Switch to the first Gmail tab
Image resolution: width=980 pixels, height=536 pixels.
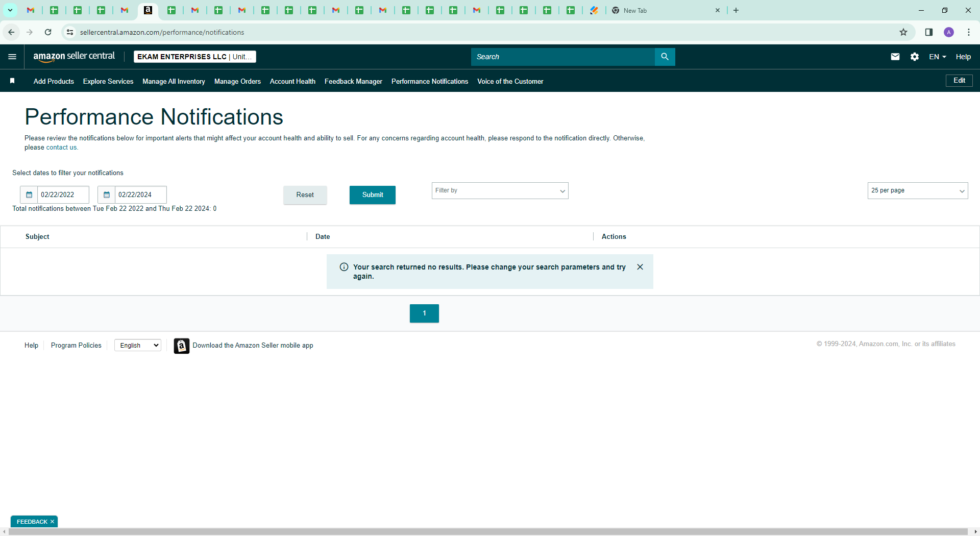pos(31,10)
